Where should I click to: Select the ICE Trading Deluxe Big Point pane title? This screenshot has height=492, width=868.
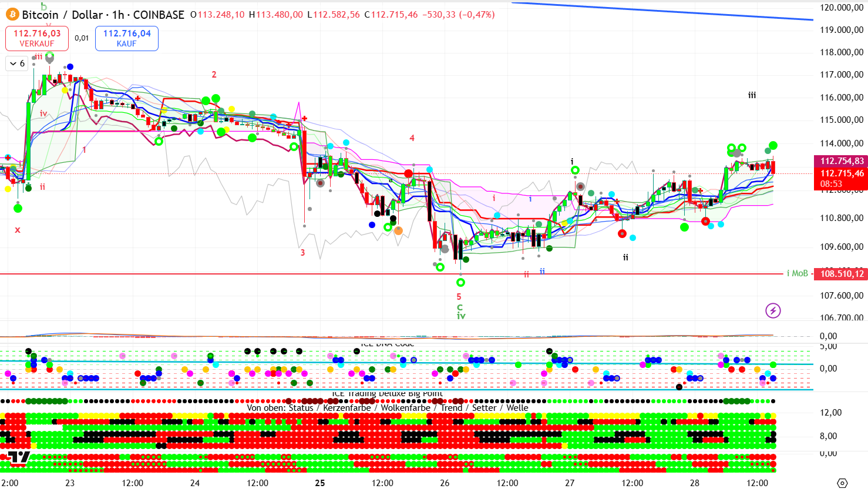point(387,394)
